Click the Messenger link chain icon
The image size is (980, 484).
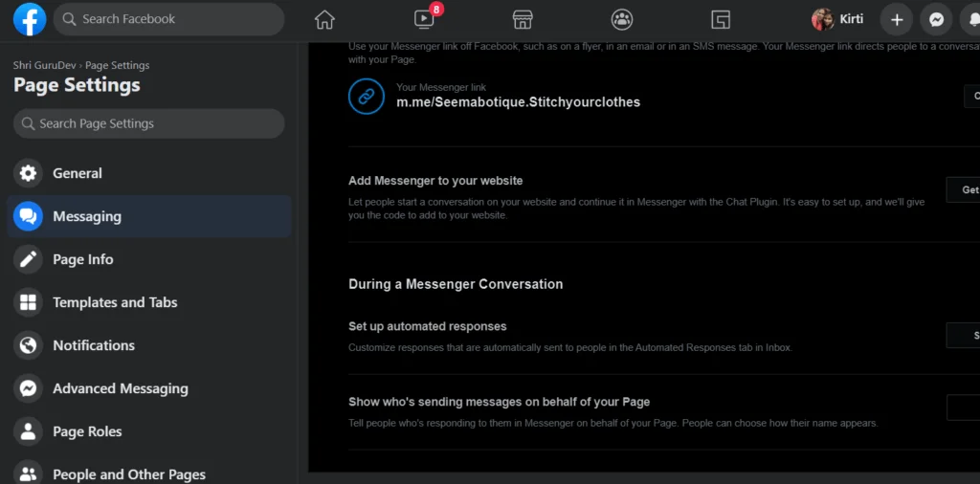pos(366,96)
